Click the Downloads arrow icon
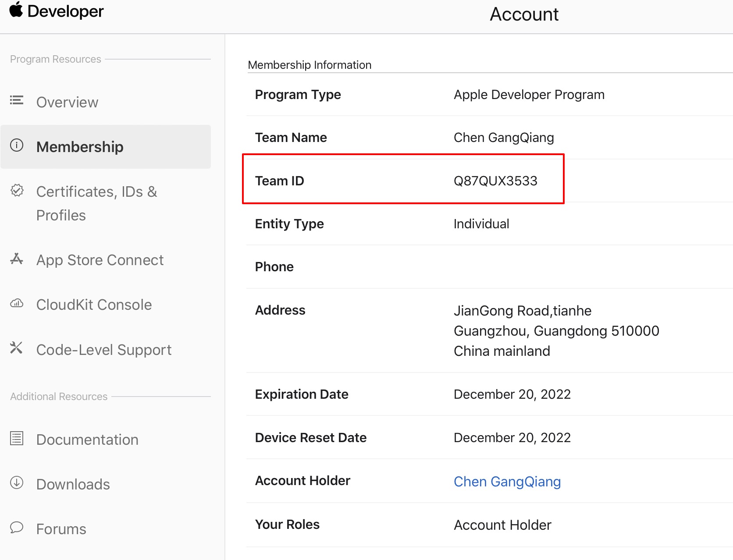Viewport: 733px width, 560px height. [x=17, y=482]
